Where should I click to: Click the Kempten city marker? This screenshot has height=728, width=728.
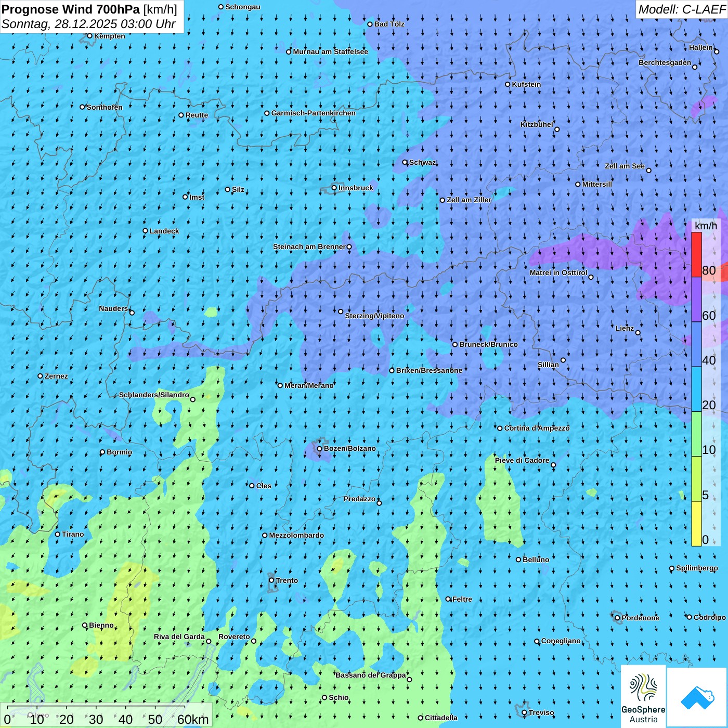tap(89, 36)
